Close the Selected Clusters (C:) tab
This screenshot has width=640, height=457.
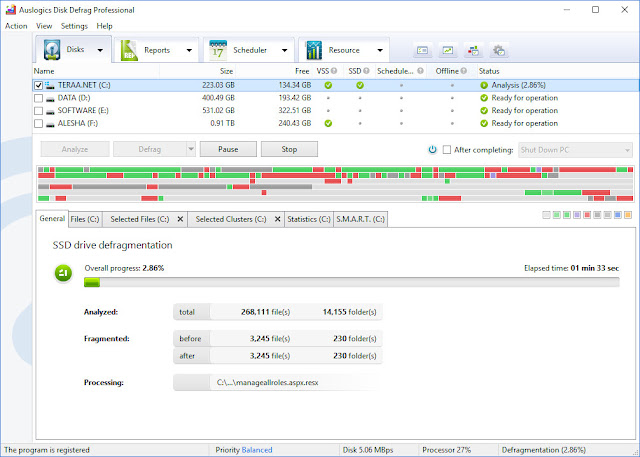(x=278, y=219)
